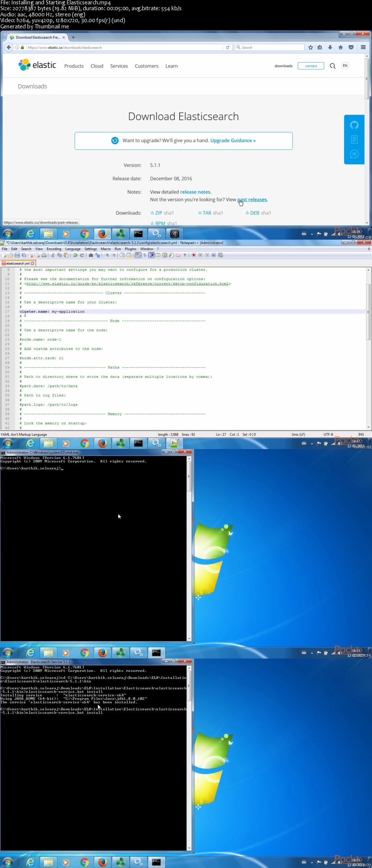Click the UTF-8 encoding status bar entry

tap(328, 435)
